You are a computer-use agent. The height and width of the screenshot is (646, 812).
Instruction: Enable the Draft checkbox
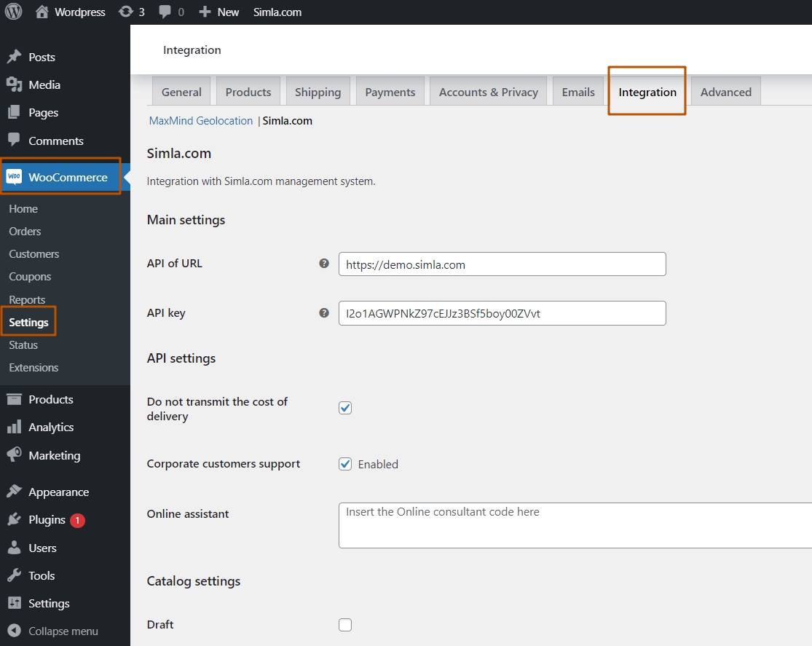tap(345, 625)
